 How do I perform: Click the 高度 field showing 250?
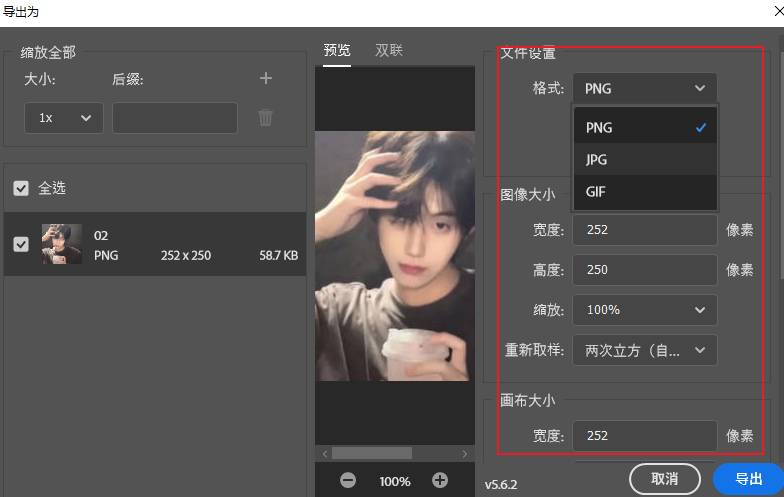pyautogui.click(x=644, y=270)
